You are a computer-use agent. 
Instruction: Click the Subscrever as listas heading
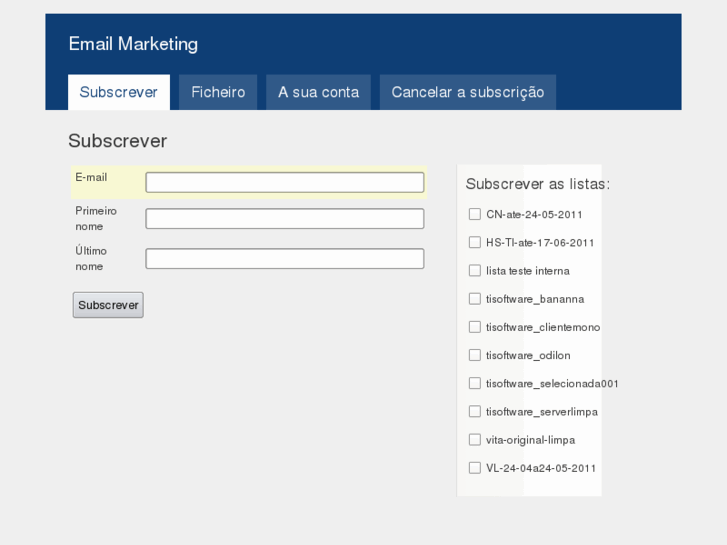(x=538, y=184)
